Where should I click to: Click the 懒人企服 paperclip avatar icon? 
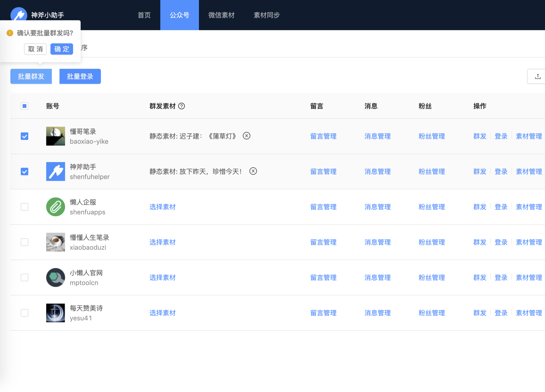point(55,207)
